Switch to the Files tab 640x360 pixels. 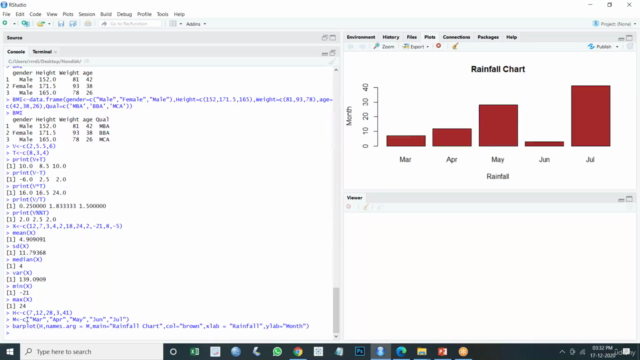point(411,37)
